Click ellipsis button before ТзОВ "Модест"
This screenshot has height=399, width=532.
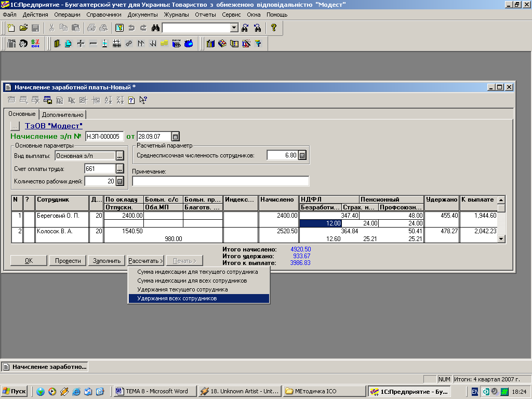15,126
